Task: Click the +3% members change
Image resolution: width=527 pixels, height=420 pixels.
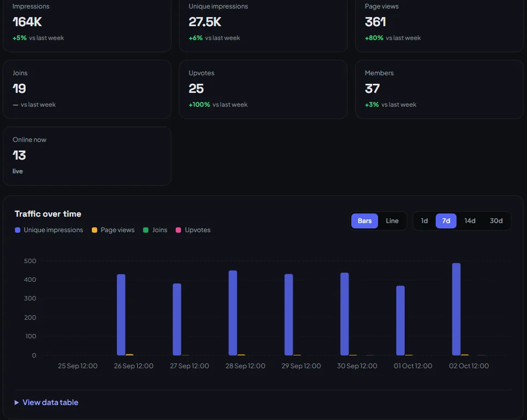Action: tap(372, 105)
